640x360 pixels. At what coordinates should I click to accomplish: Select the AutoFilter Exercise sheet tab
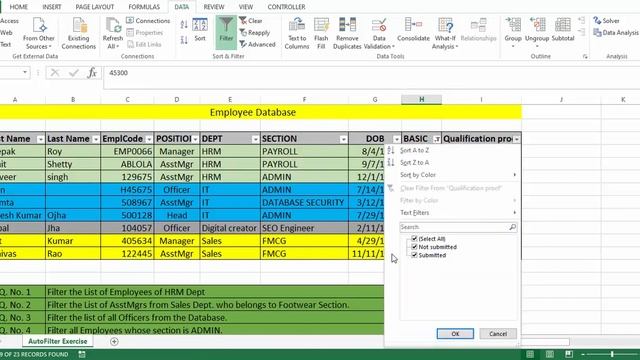(x=58, y=341)
